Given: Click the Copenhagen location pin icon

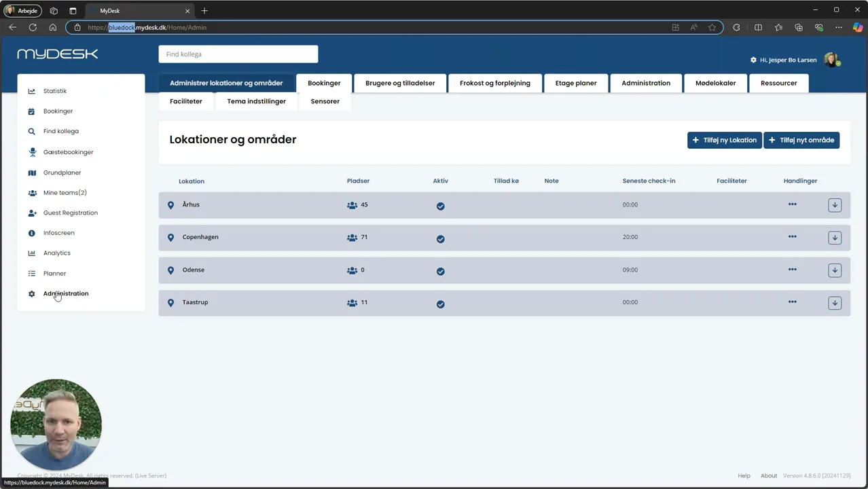Looking at the screenshot, I should [x=170, y=238].
